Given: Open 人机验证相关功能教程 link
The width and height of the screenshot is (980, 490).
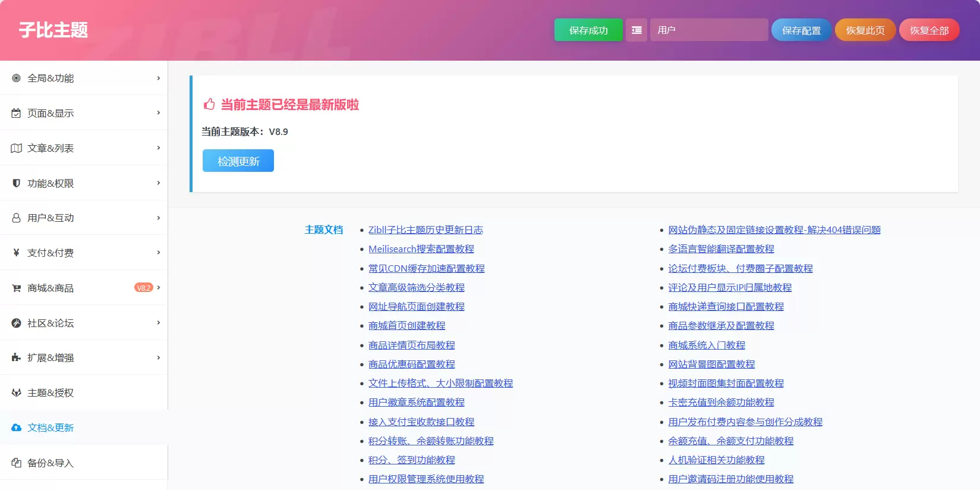Looking at the screenshot, I should point(716,460).
